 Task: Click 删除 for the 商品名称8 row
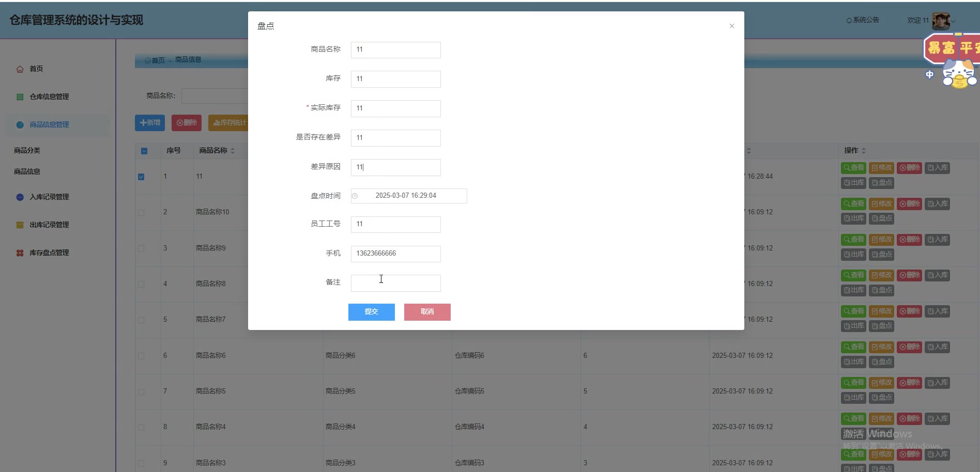click(x=910, y=275)
